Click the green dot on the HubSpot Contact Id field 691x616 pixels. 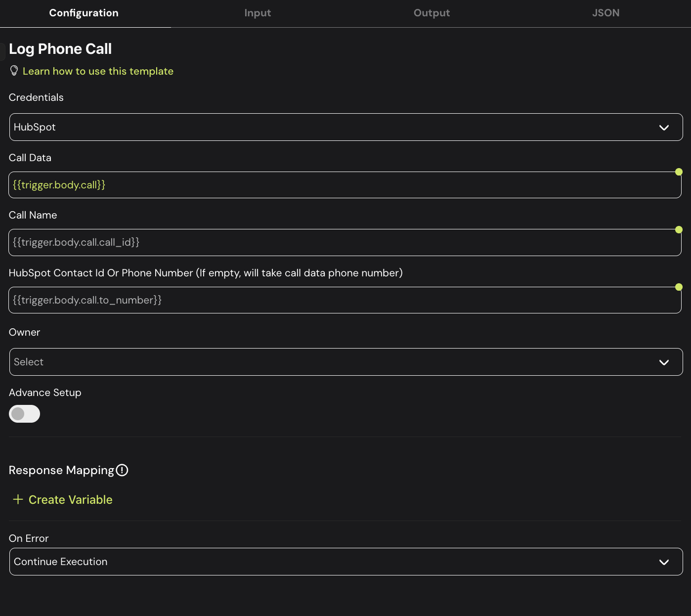pyautogui.click(x=679, y=287)
